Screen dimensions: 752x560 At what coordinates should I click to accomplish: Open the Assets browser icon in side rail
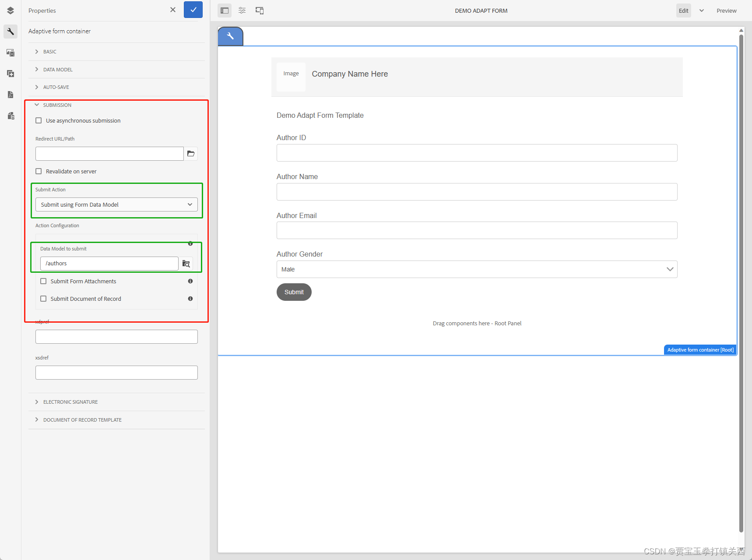click(x=11, y=53)
